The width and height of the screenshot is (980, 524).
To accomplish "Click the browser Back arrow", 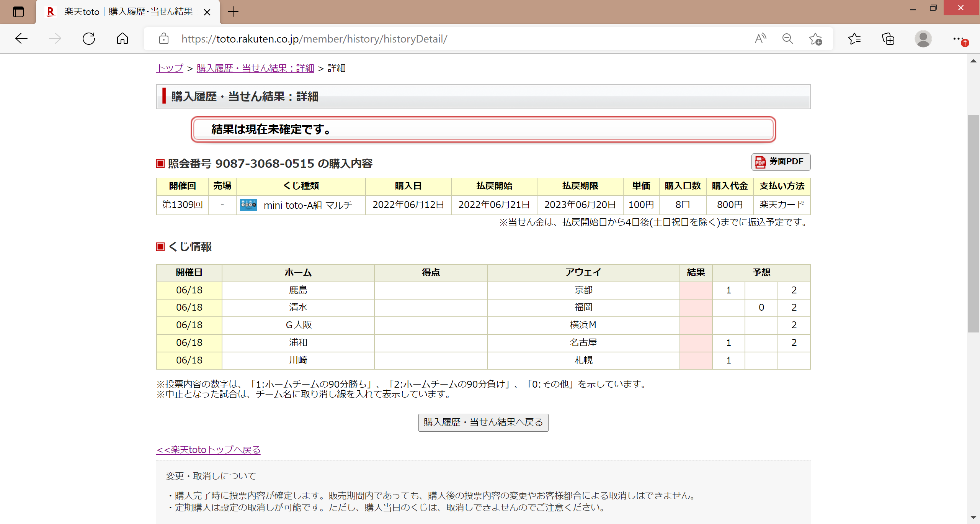I will point(21,39).
